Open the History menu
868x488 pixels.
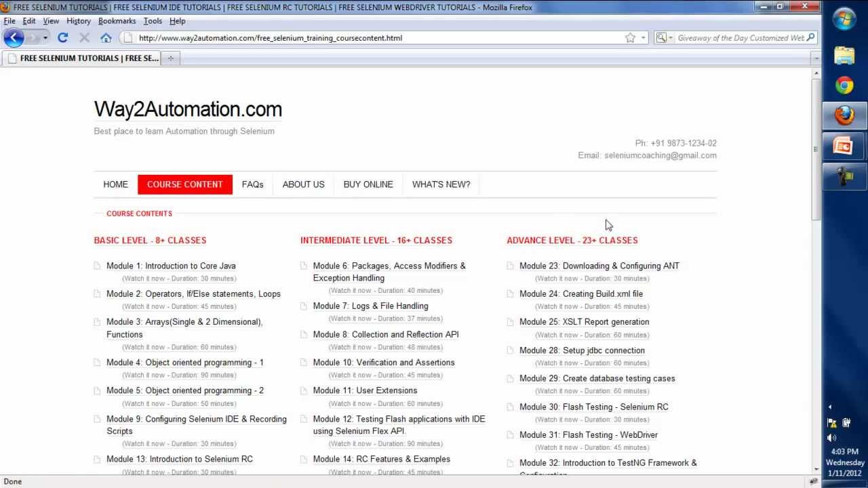[79, 21]
